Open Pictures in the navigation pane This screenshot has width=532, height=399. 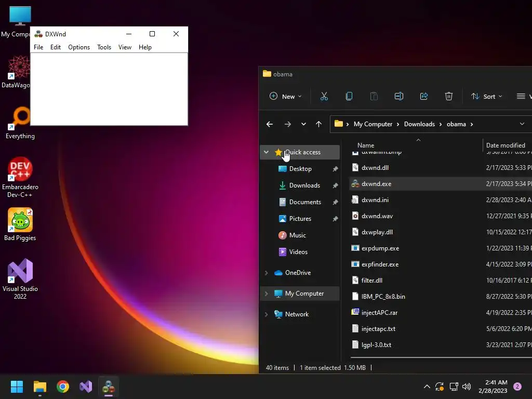300,219
